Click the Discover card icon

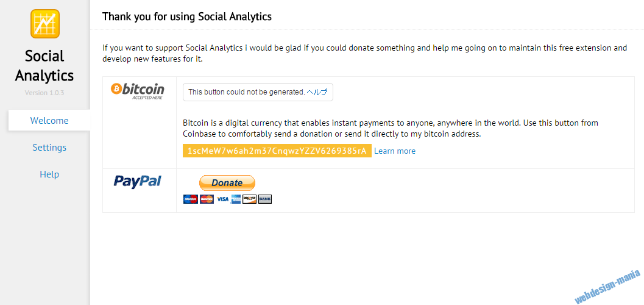(x=249, y=199)
